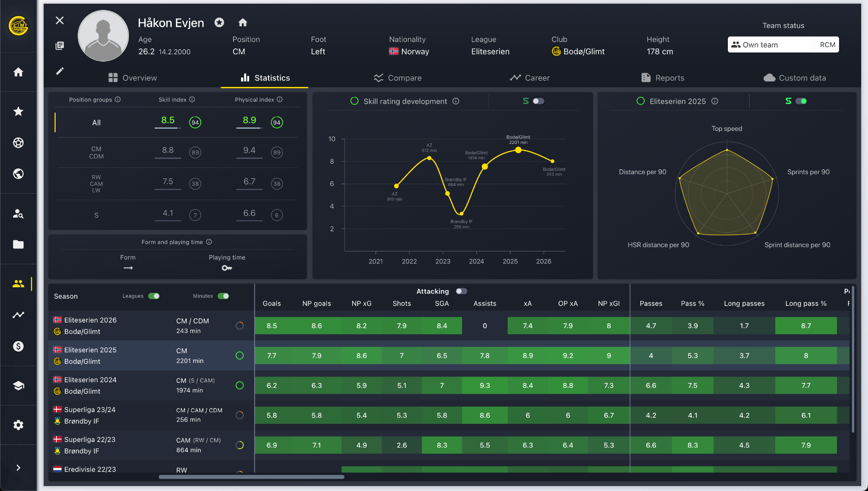This screenshot has height=491, width=868.
Task: Click info icon beside Eliteseries 2025 radar title
Action: pos(715,101)
